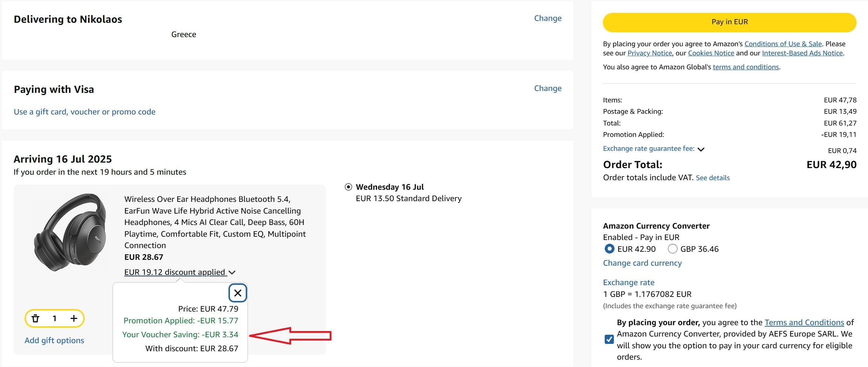Expand Exchange rate guarantee fee details chevron
The width and height of the screenshot is (868, 367).
coord(701,149)
